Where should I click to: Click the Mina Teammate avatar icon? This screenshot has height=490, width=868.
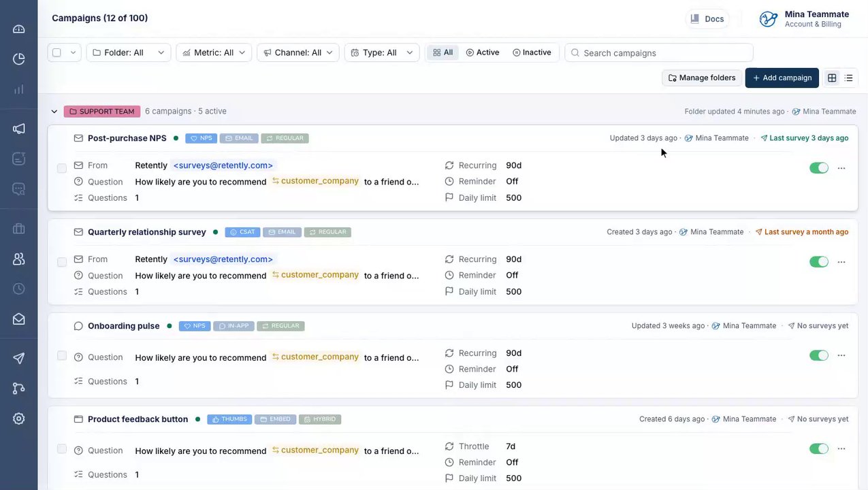pyautogui.click(x=769, y=19)
